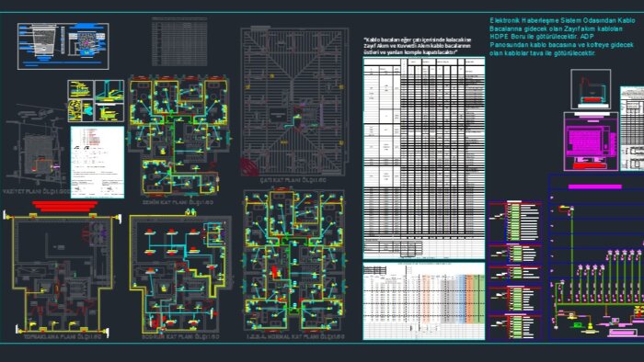Click the colored-column table below the schedule
The image size is (644, 362).
pos(424,301)
